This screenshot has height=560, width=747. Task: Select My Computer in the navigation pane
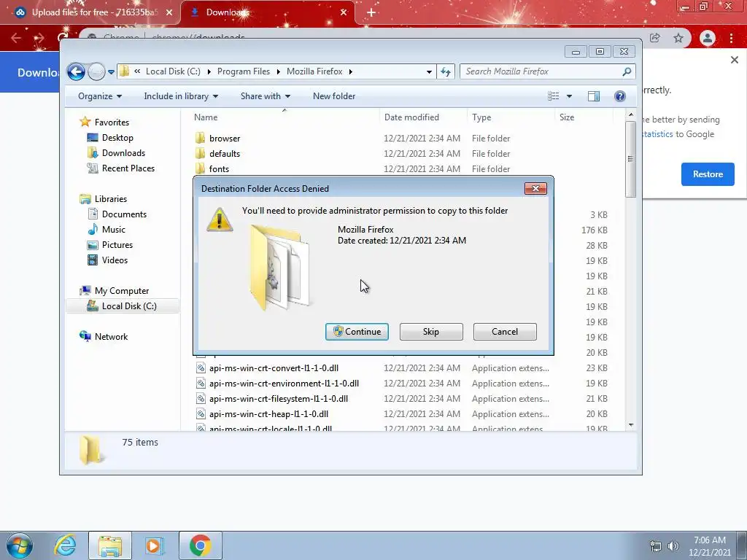tap(115, 291)
